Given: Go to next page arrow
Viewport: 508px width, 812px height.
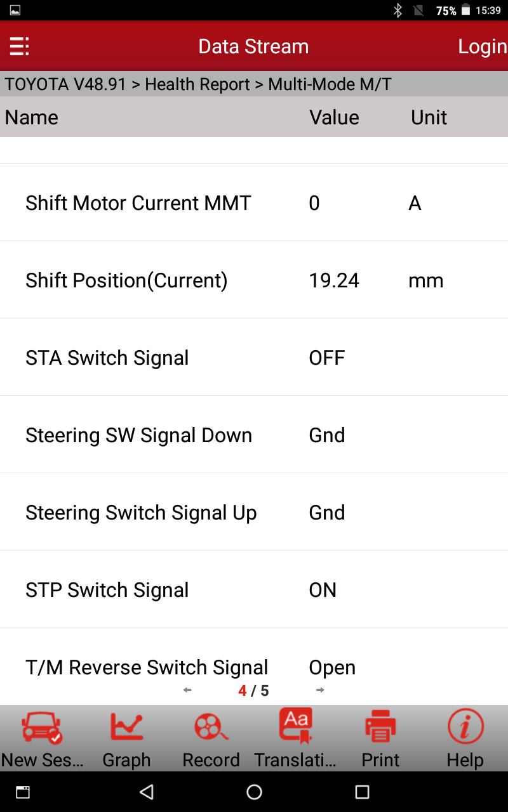Looking at the screenshot, I should [320, 690].
